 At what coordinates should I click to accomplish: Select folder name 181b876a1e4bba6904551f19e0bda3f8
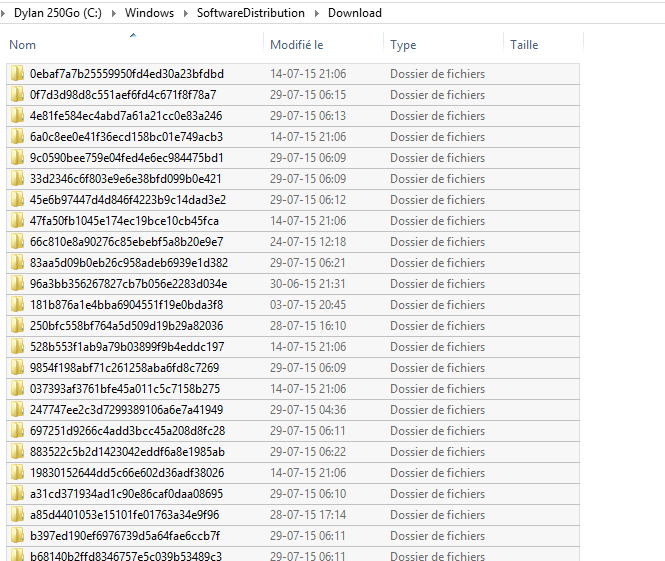click(126, 304)
